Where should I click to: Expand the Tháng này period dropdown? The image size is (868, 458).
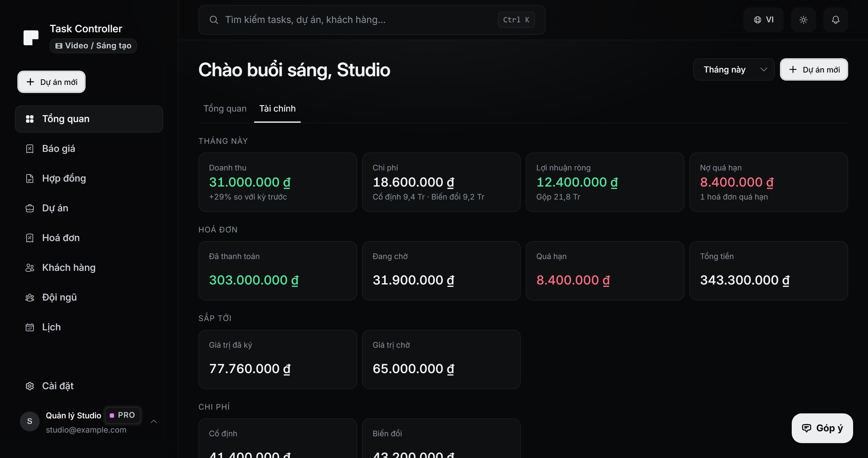733,70
